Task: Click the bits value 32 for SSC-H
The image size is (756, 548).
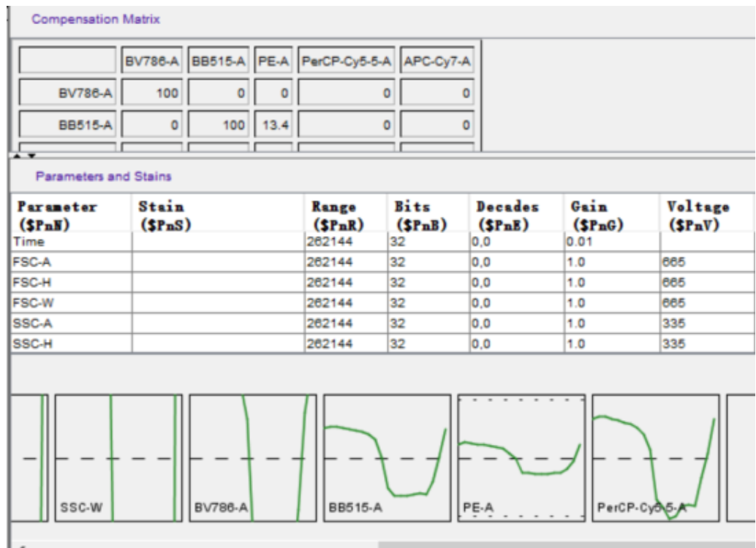Action: (428, 343)
